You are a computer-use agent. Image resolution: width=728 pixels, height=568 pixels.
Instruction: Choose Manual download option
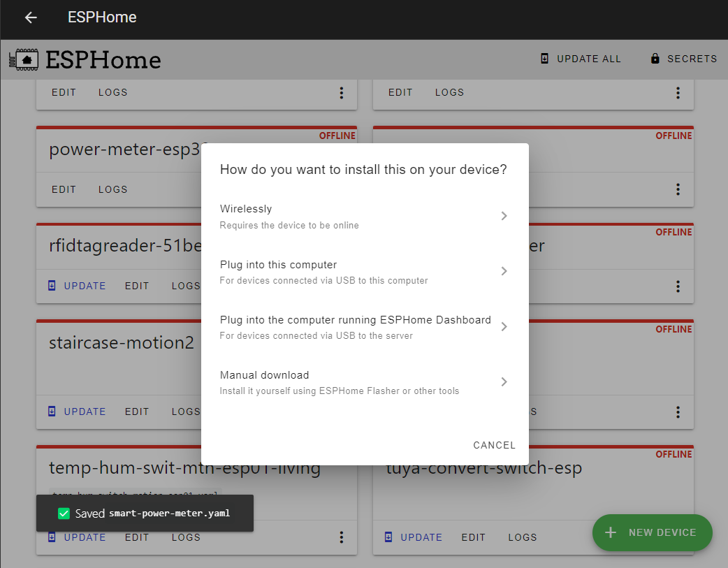pyautogui.click(x=365, y=382)
